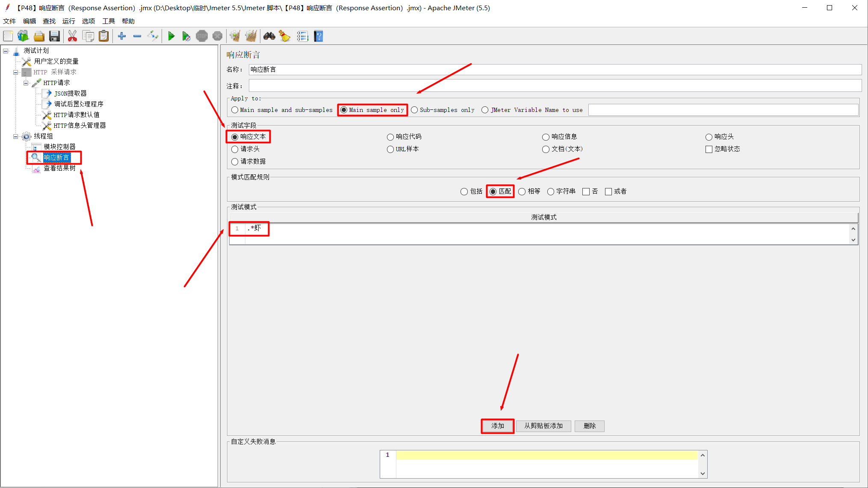
Task: Click the Search (binoculars) toolbar icon
Action: tap(269, 36)
